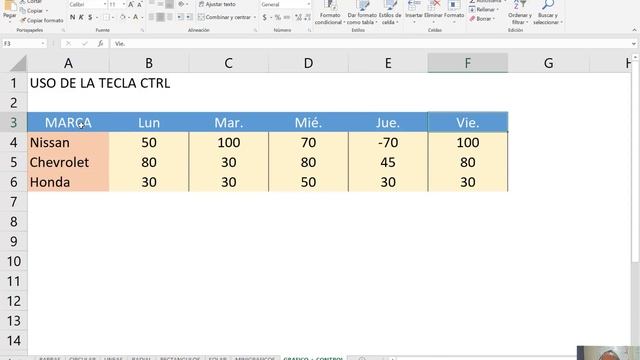
Task: Activate the Copiar formato painter
Action: click(42, 20)
